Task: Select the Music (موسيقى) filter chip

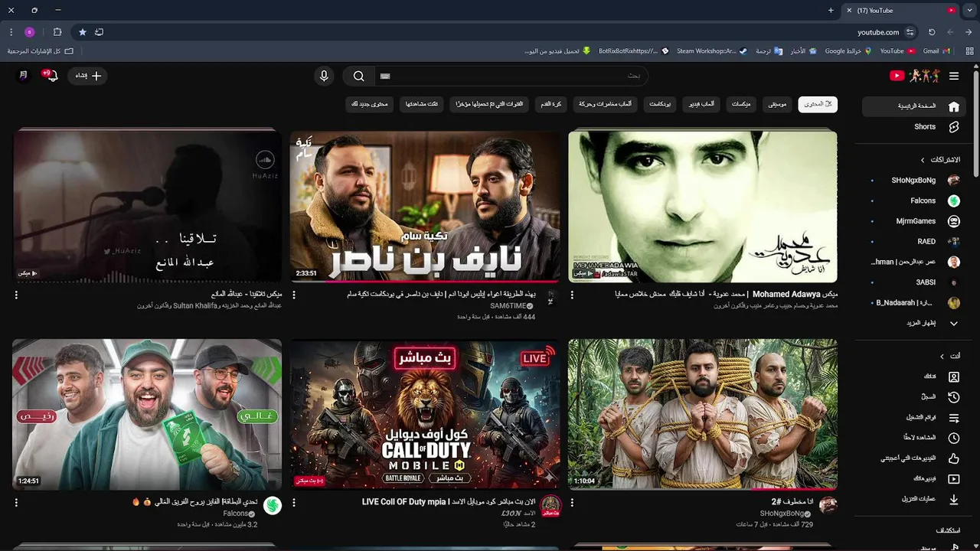Action: pyautogui.click(x=777, y=104)
